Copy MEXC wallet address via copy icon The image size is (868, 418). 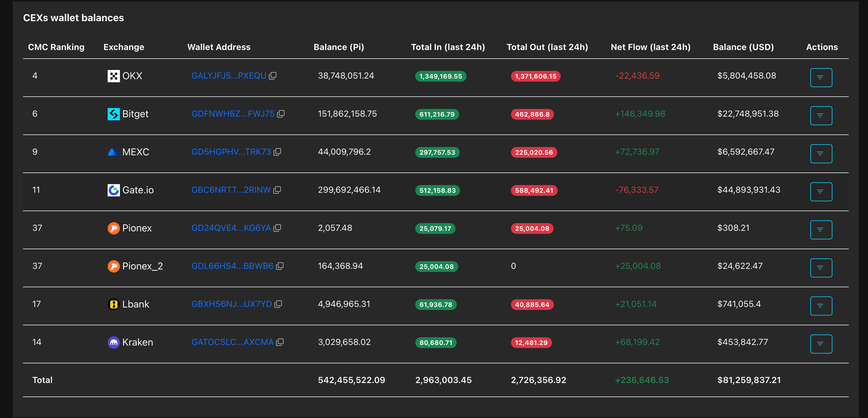[x=277, y=152]
